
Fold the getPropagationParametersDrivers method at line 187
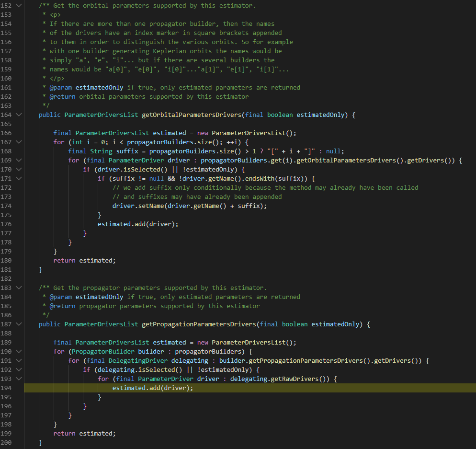point(19,324)
